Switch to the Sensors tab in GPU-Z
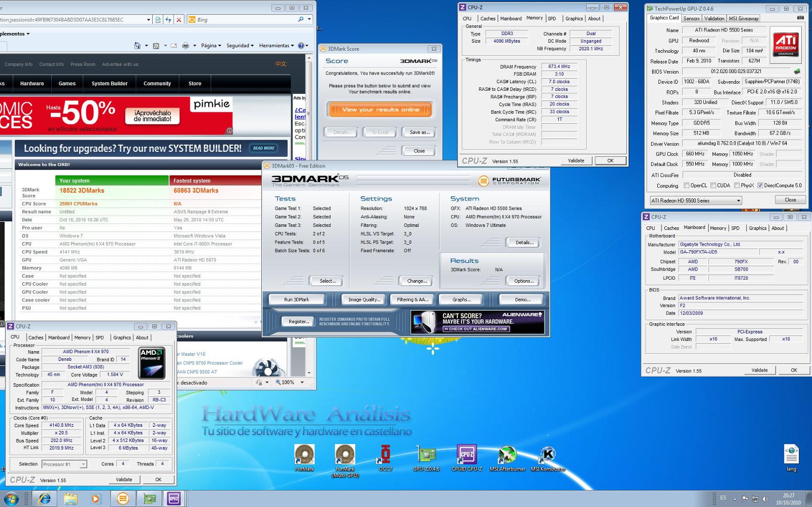 coord(691,18)
